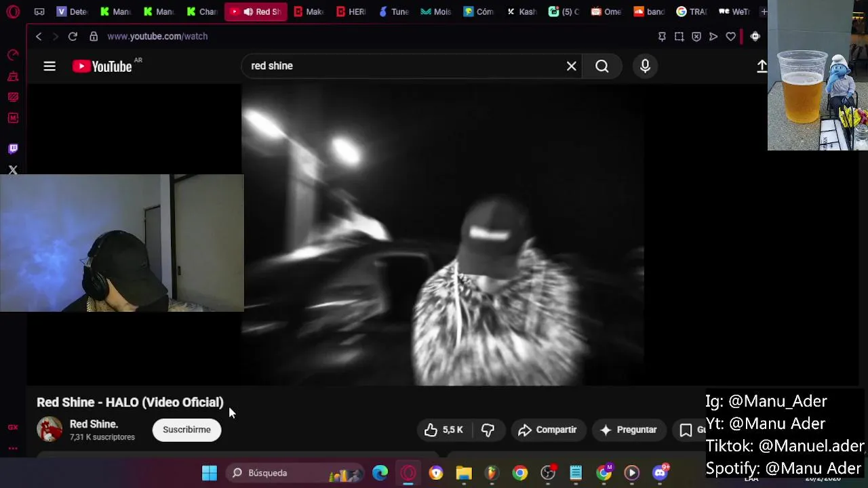
Task: Open the ad blocker shield icon
Action: pos(696,37)
